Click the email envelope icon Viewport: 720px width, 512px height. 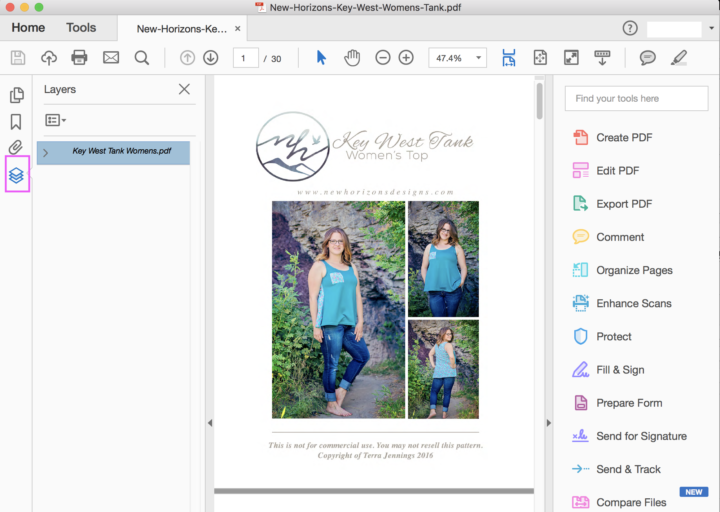click(x=111, y=57)
